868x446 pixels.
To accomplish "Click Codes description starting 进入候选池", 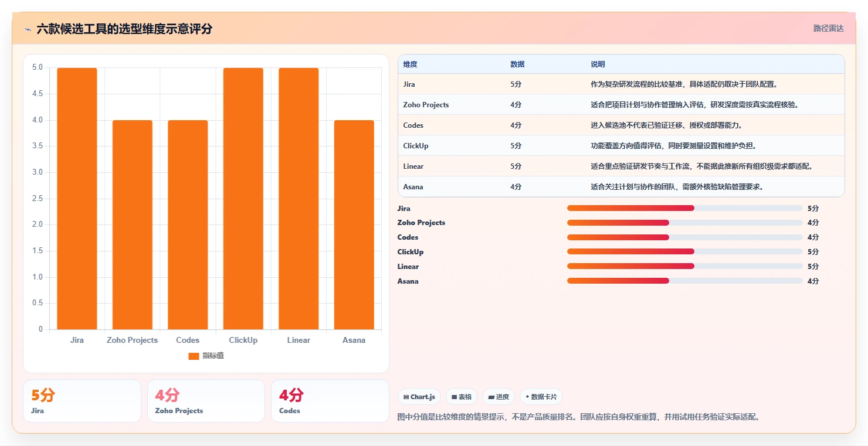I will (667, 125).
